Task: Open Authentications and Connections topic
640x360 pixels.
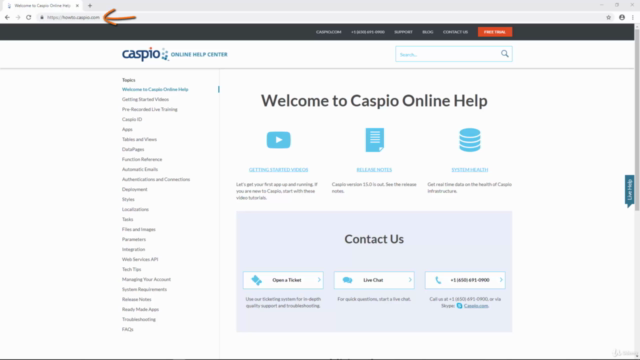Action: tap(156, 179)
